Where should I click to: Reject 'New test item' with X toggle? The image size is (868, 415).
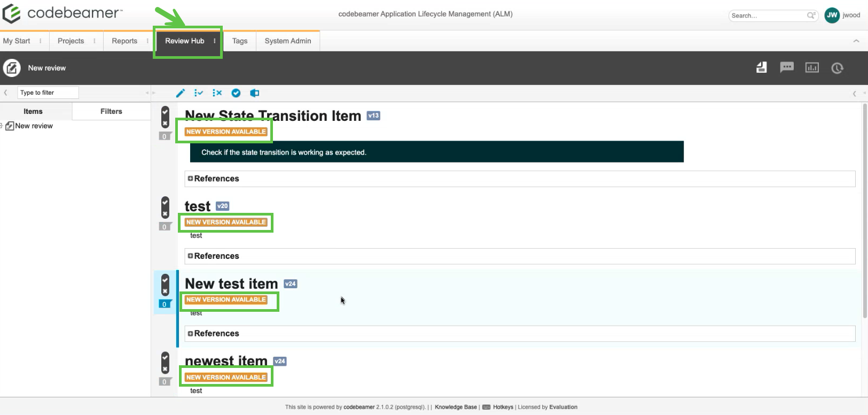pos(165,291)
